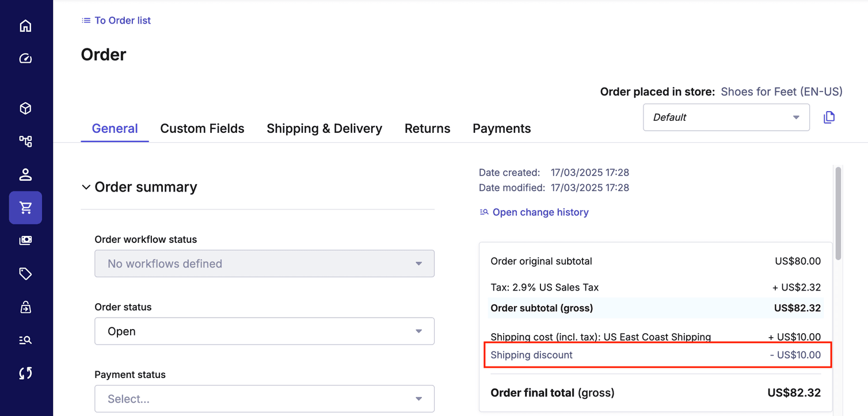The image size is (868, 416).
Task: Collapse the Order summary section
Action: [86, 186]
